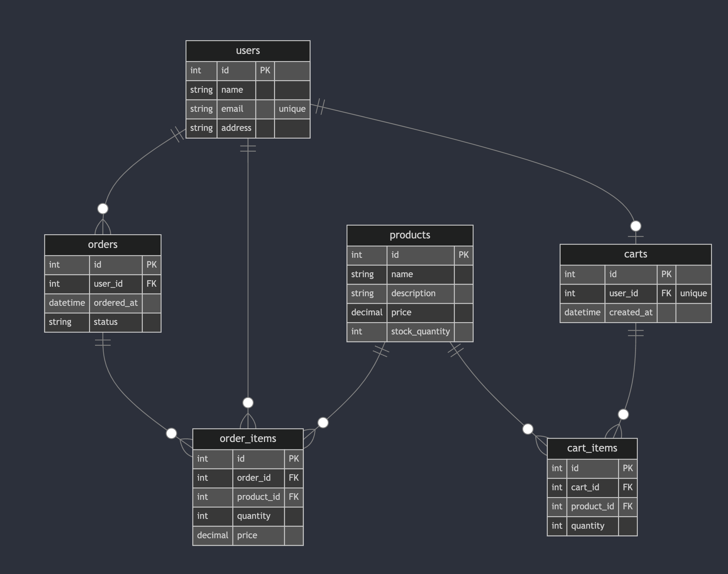This screenshot has width=728, height=574.
Task: Click circle marker directly above order_items
Action: pyautogui.click(x=248, y=402)
